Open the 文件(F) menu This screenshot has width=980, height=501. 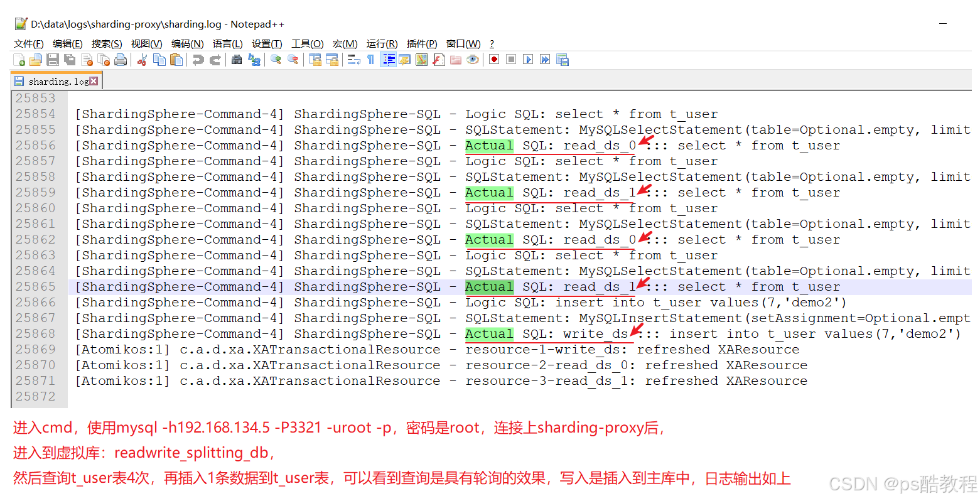[x=29, y=43]
